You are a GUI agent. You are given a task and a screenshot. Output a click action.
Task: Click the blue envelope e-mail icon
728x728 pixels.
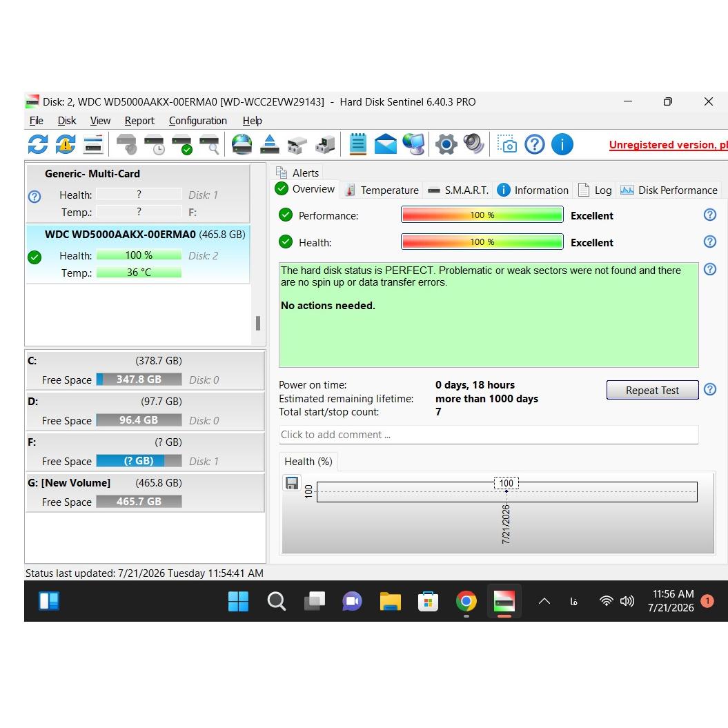coord(385,144)
